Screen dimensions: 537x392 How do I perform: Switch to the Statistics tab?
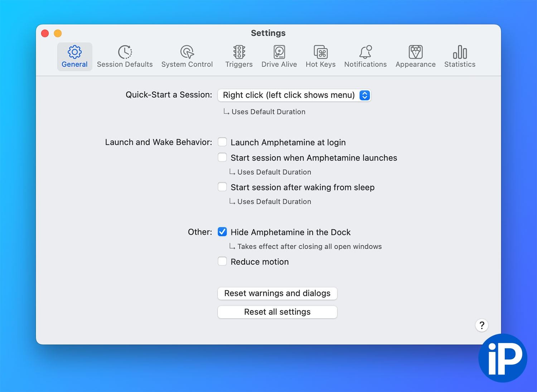(x=460, y=57)
